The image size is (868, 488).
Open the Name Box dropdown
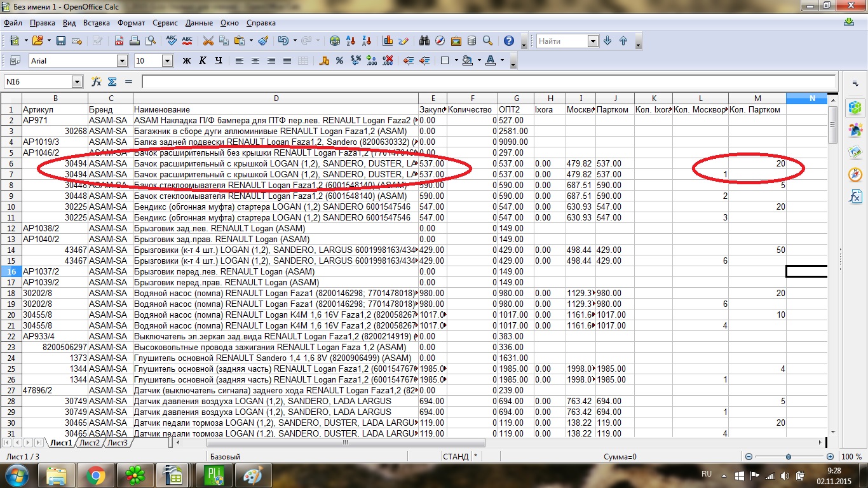(77, 81)
